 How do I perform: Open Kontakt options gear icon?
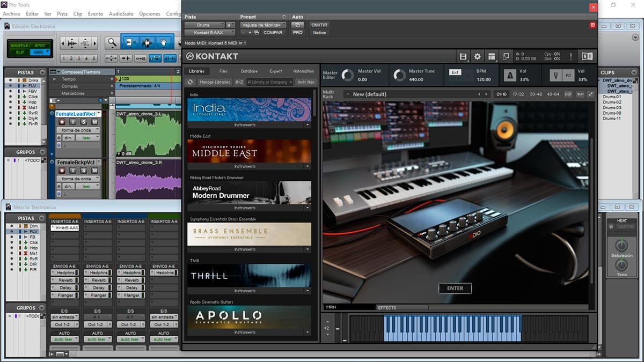(477, 56)
